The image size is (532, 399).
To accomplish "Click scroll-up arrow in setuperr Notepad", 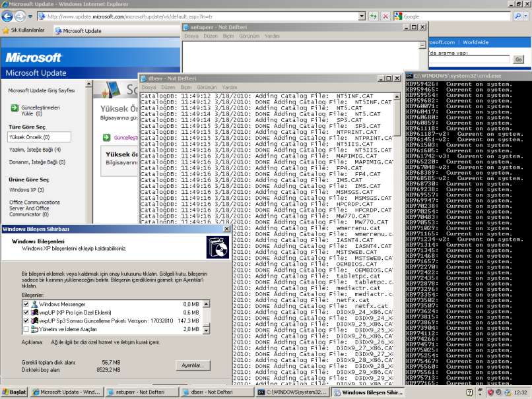I will (422, 46).
